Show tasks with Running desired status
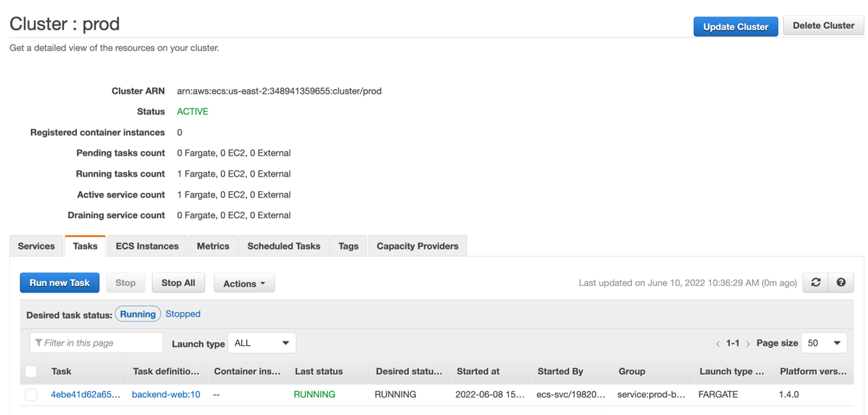This screenshot has width=868, height=415. click(137, 314)
